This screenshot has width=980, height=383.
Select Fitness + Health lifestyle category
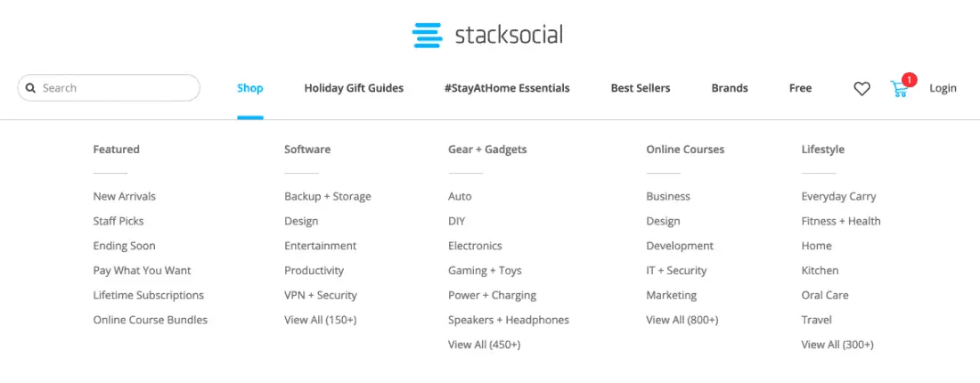pos(841,221)
